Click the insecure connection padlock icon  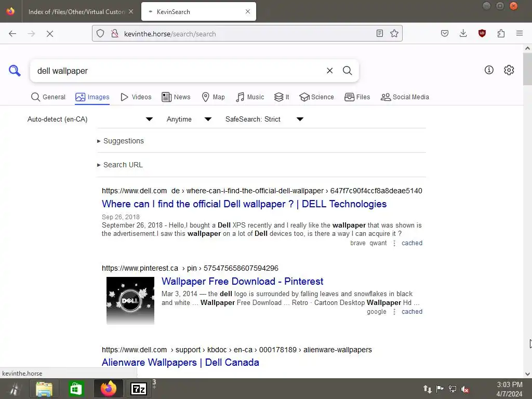pos(115,33)
